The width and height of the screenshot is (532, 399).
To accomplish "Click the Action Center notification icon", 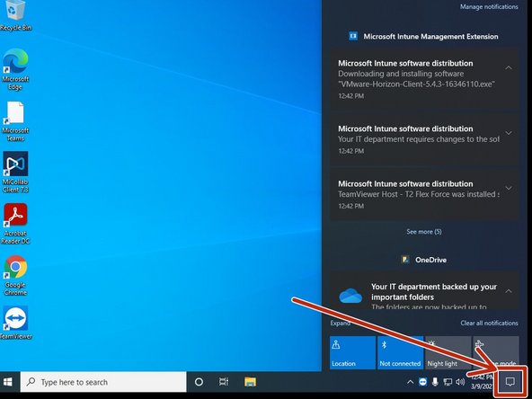I will pos(510,382).
